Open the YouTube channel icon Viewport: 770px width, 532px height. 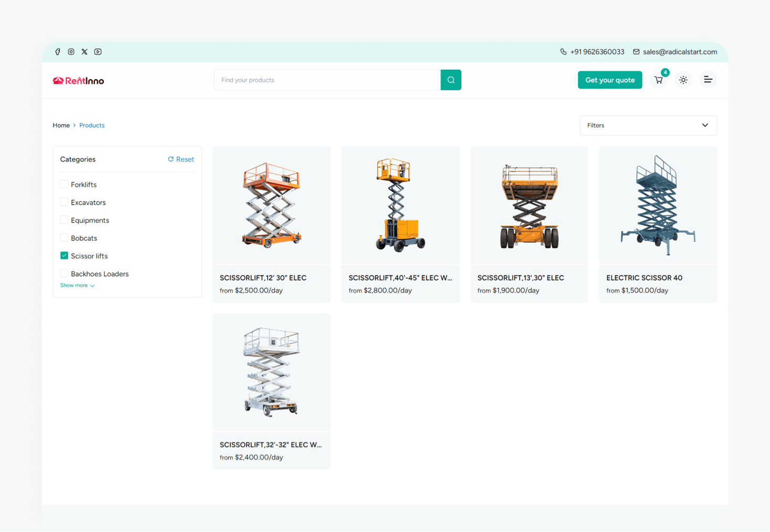[x=98, y=51]
